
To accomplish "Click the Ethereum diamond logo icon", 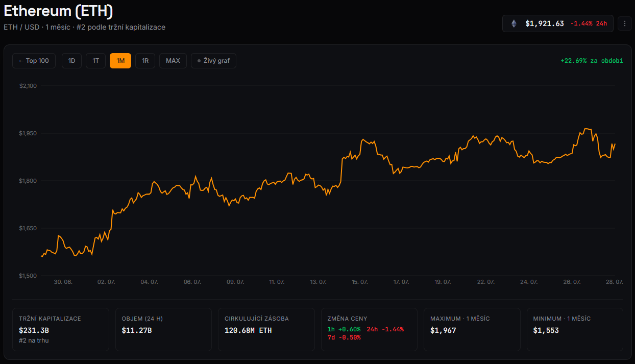I will (514, 23).
